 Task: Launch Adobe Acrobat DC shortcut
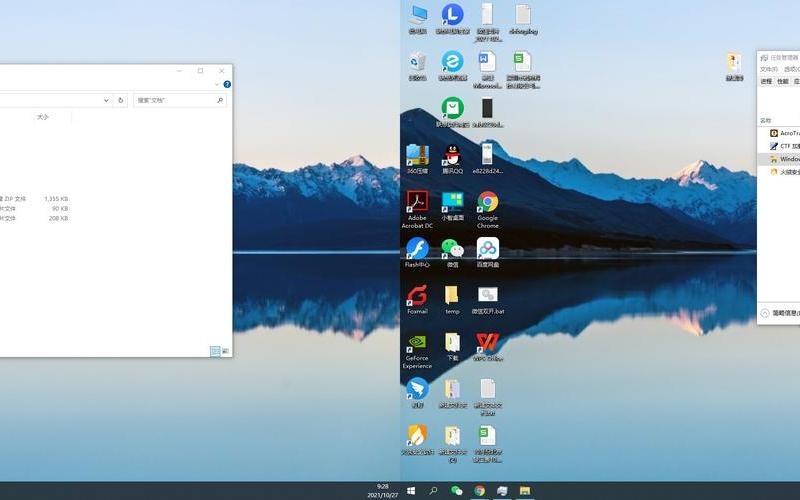pyautogui.click(x=418, y=210)
